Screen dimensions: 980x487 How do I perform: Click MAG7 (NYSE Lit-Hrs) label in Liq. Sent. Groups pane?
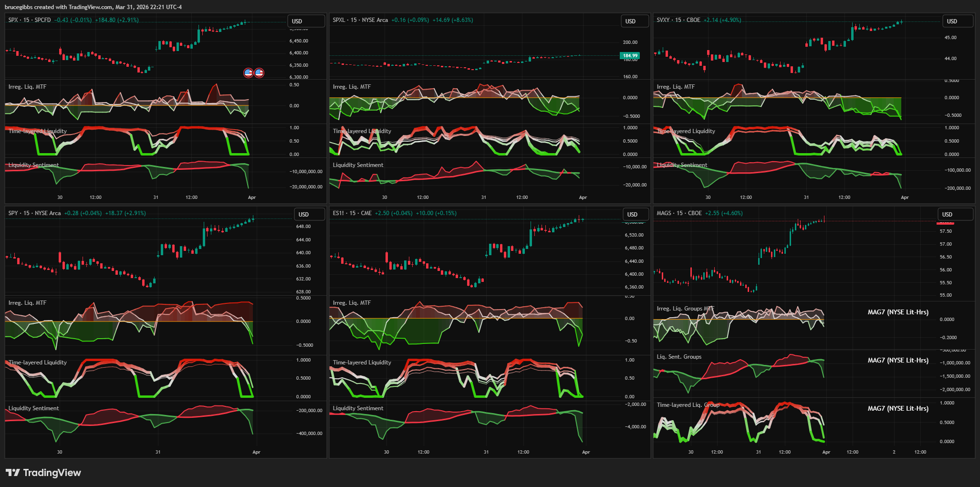pyautogui.click(x=897, y=361)
